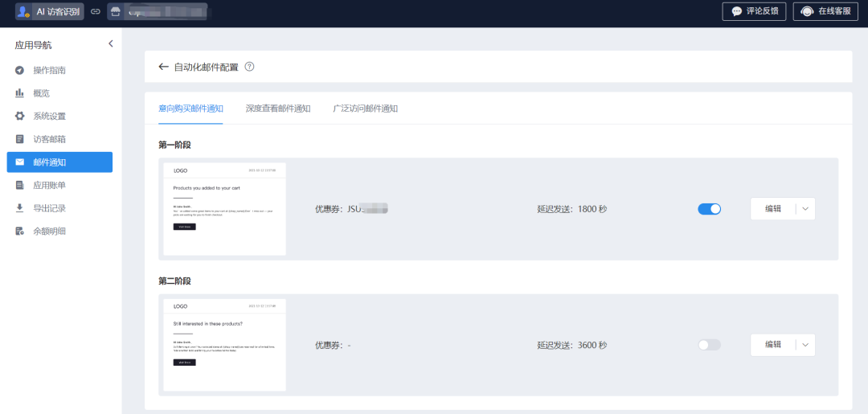868x414 pixels.
Task: Click the 访客邮箱 list icon
Action: tap(20, 139)
